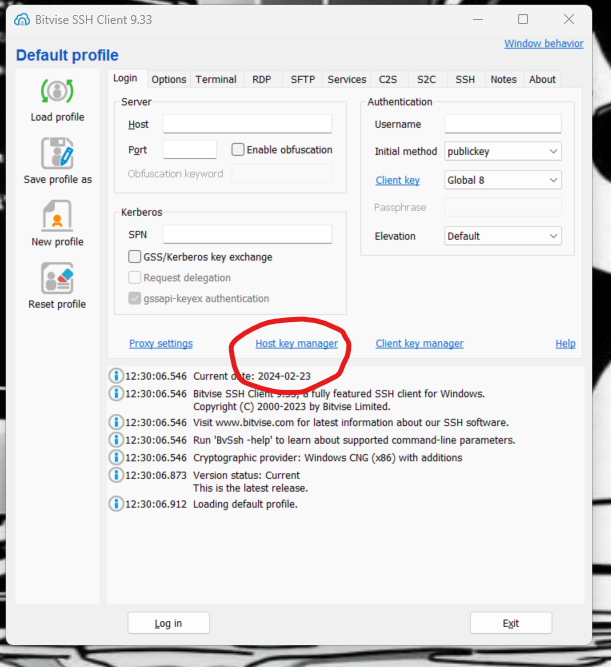Maximize the Bitvise SSH Client window

pos(523,19)
